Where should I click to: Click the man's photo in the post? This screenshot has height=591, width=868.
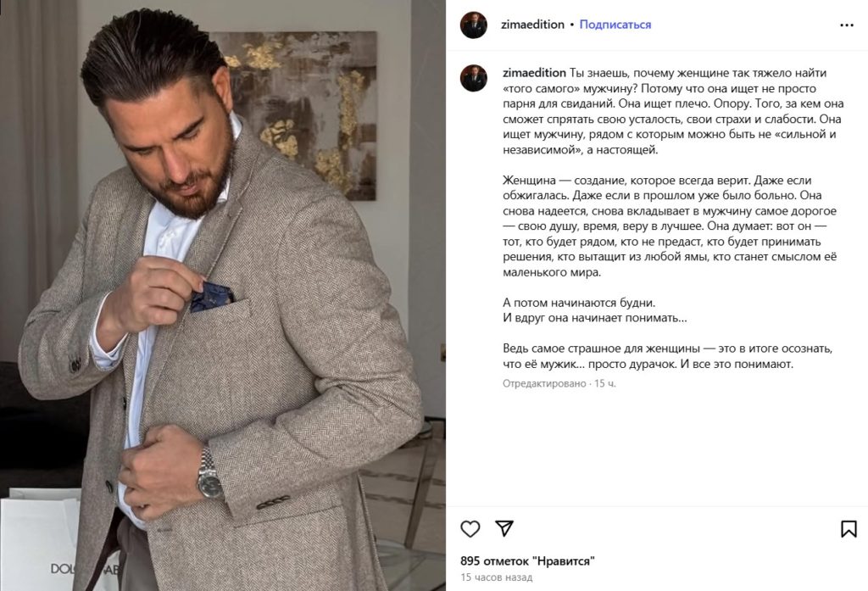[x=223, y=295]
